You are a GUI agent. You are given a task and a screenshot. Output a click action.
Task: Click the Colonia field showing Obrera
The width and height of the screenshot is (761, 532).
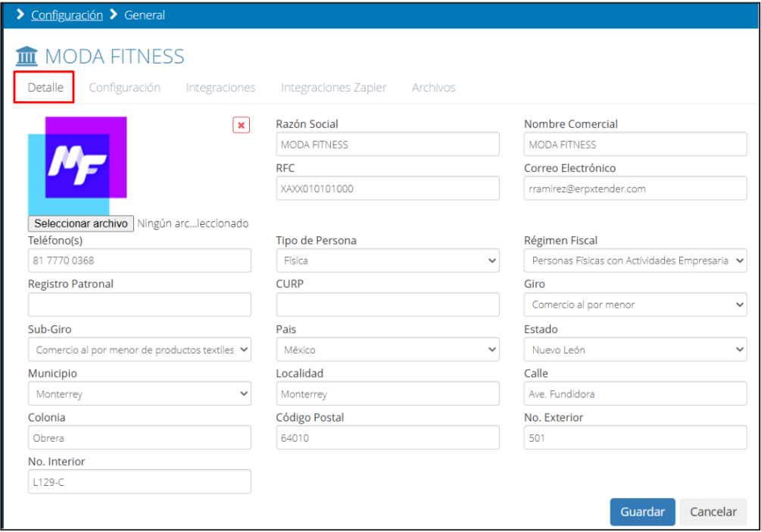[x=140, y=437]
